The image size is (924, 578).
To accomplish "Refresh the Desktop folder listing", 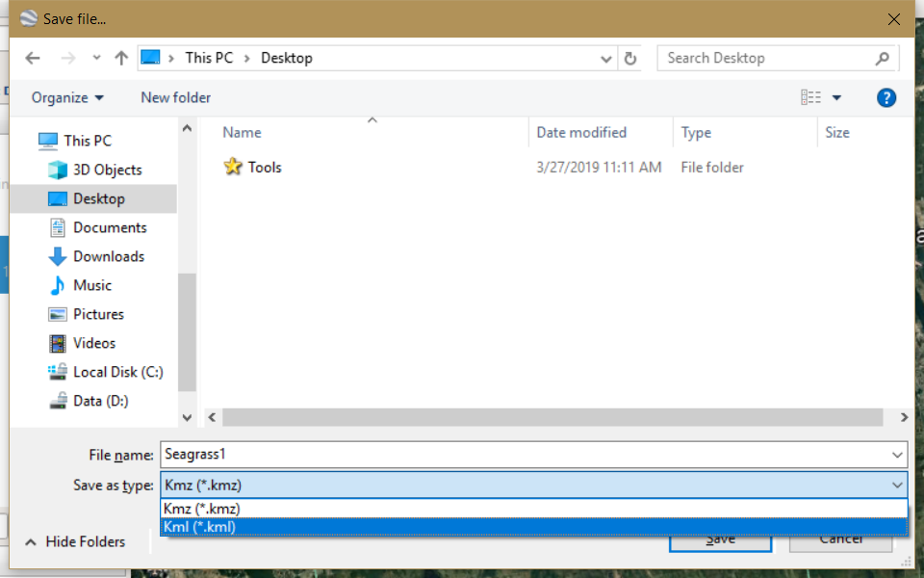I will (630, 58).
